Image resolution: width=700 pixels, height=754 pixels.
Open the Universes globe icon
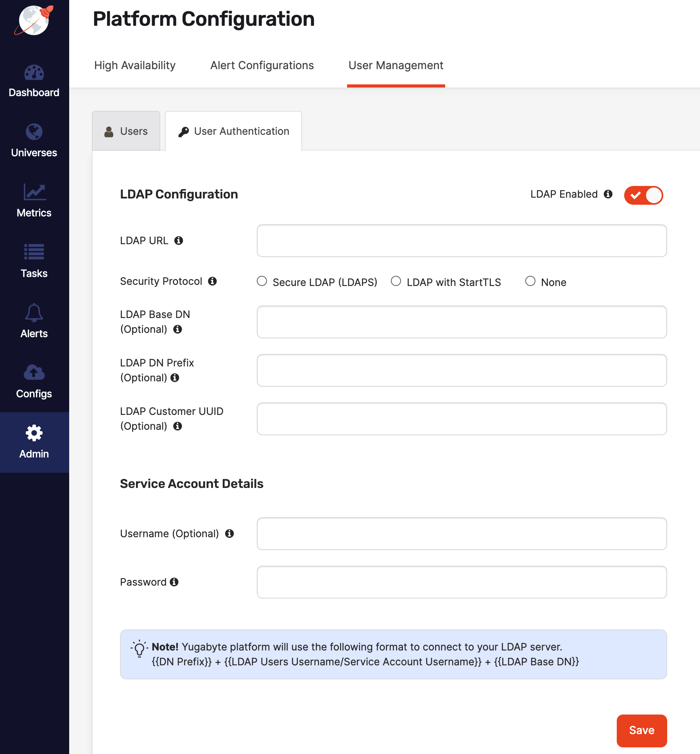[x=34, y=132]
